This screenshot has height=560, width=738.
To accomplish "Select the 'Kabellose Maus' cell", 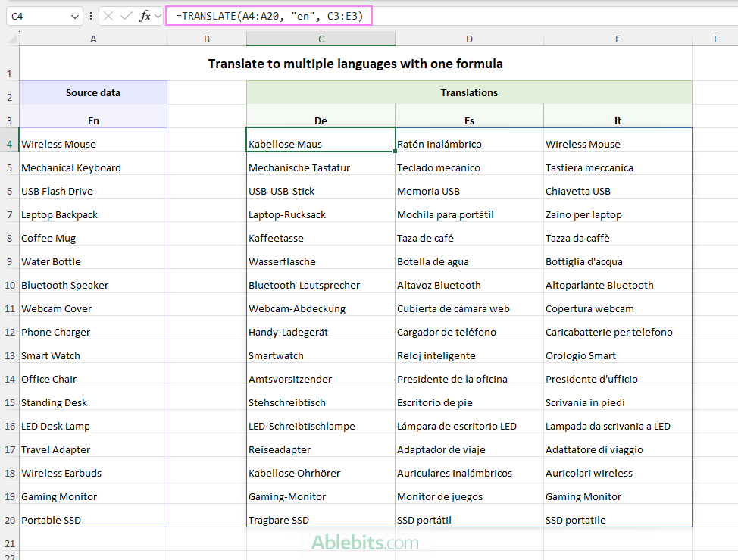I will 321,139.
